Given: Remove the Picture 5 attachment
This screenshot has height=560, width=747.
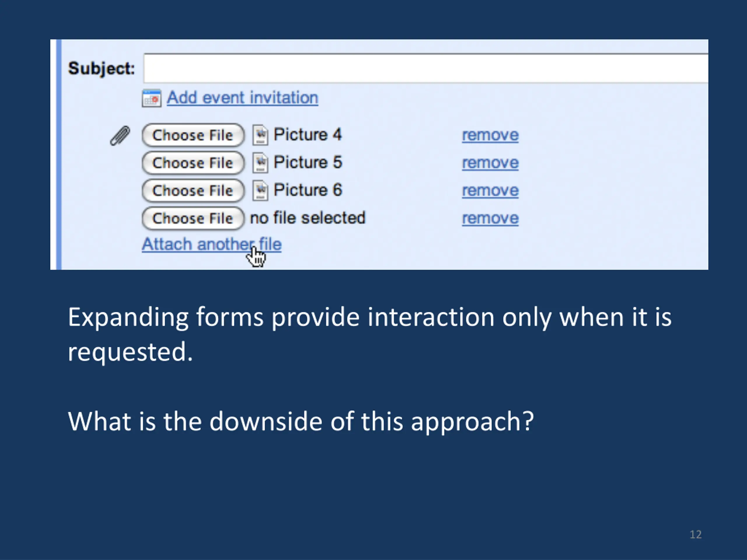Looking at the screenshot, I should tap(490, 163).
